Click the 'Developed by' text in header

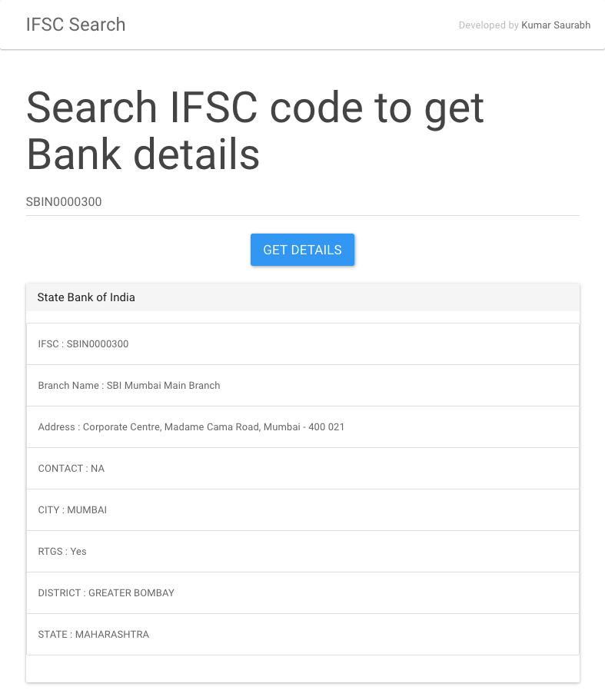tap(488, 25)
